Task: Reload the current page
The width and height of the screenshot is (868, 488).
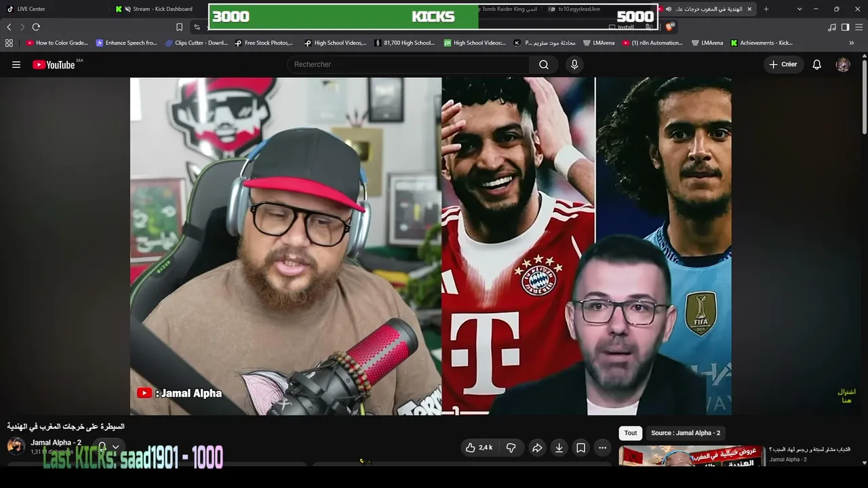Action: click(36, 27)
